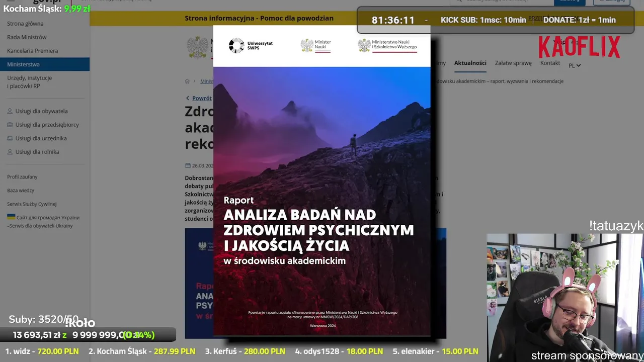Open Urzędy, instytucje i placówki RP

coord(29,82)
